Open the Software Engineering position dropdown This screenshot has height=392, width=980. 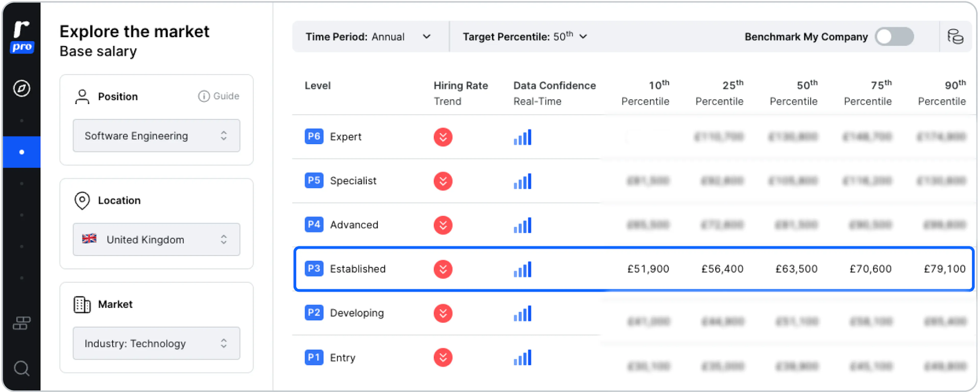point(156,136)
